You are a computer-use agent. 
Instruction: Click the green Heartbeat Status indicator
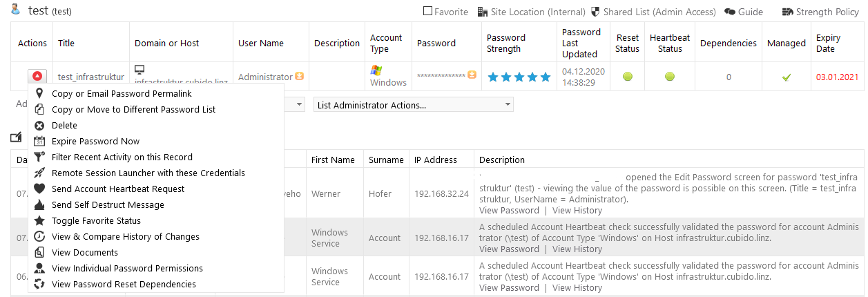point(670,77)
